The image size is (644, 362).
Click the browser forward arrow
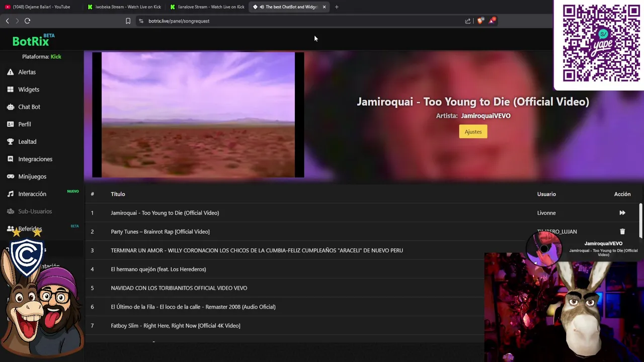[17, 21]
